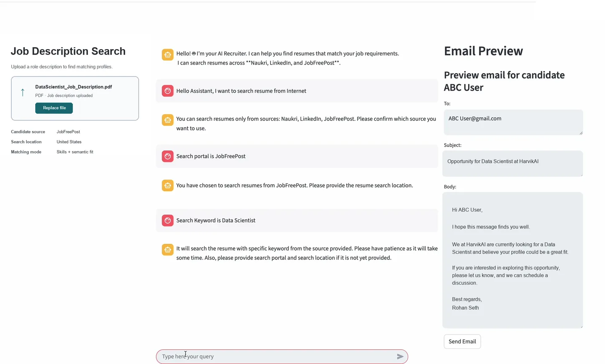Screen dimensions: 605x364
Task: Click the bot avatar beside the 'search location' prompt
Action: point(168,186)
